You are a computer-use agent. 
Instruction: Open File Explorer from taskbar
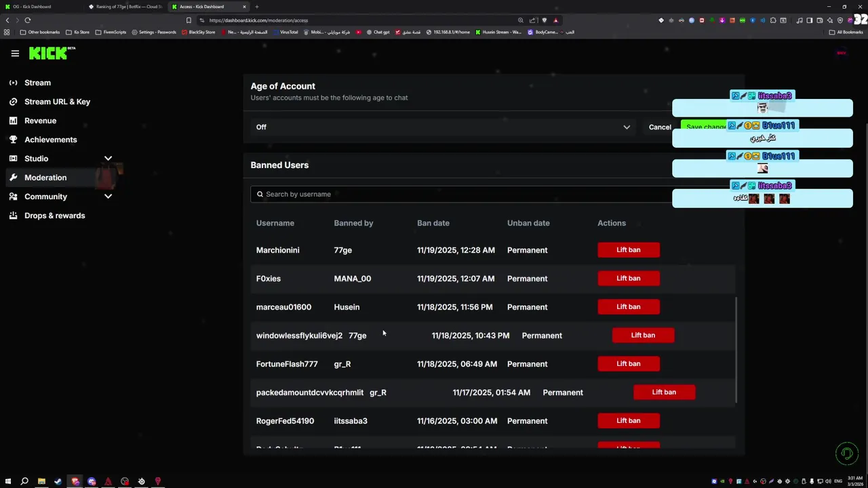41,481
